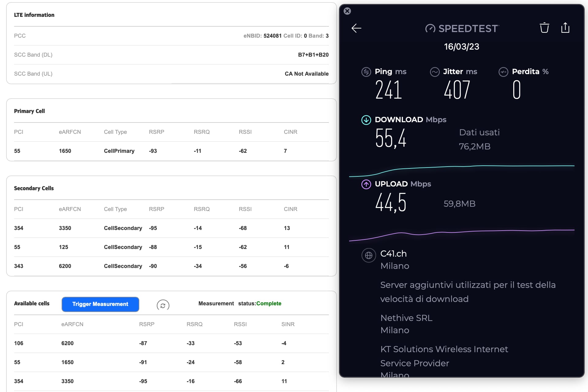
Task: Click the 59,8MB upload data value
Action: tap(459, 204)
